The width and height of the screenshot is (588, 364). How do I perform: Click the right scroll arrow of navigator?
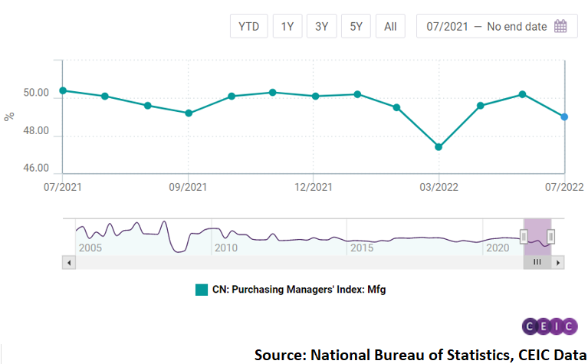click(558, 262)
